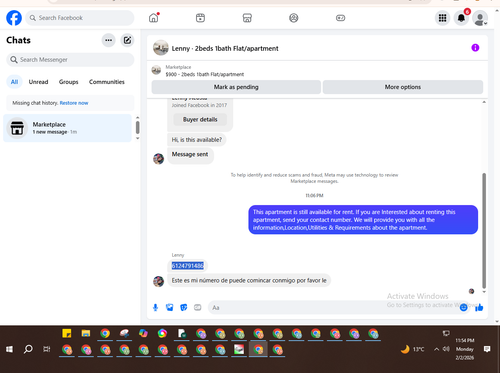Open conversation information purple icon

pos(475,48)
